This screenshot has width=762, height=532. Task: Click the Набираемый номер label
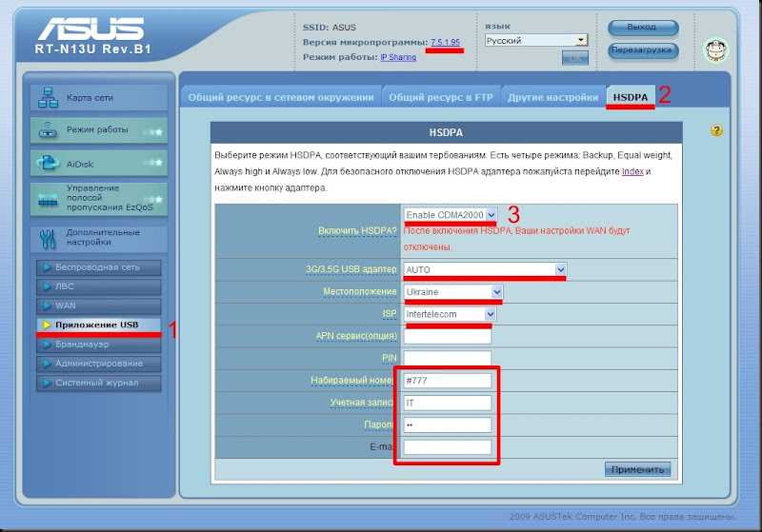(x=351, y=381)
